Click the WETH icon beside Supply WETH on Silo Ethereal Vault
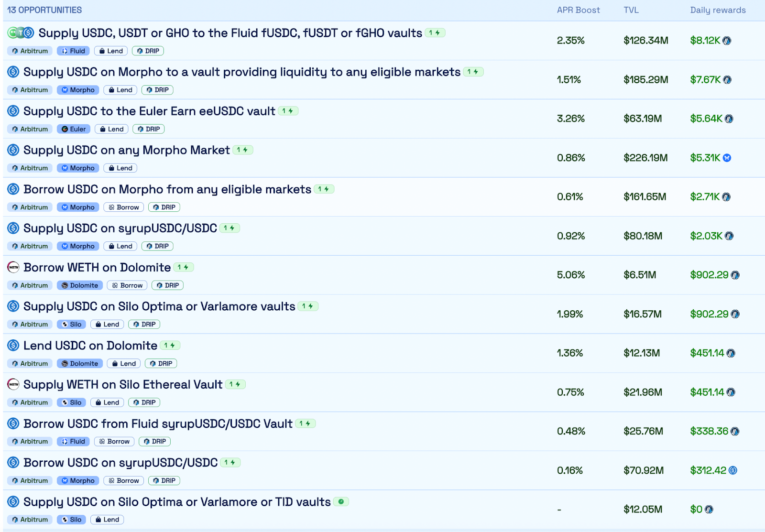Screen dimensions: 765x532 13,384
